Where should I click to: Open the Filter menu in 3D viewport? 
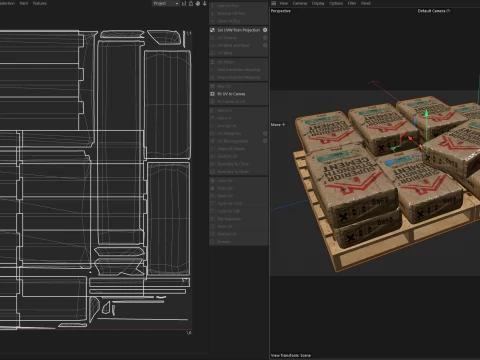pyautogui.click(x=352, y=3)
